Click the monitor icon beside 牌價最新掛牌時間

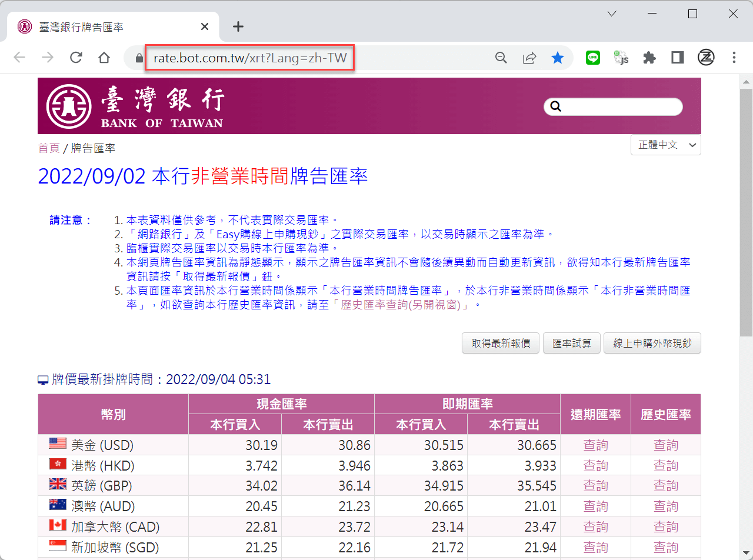[x=43, y=380]
